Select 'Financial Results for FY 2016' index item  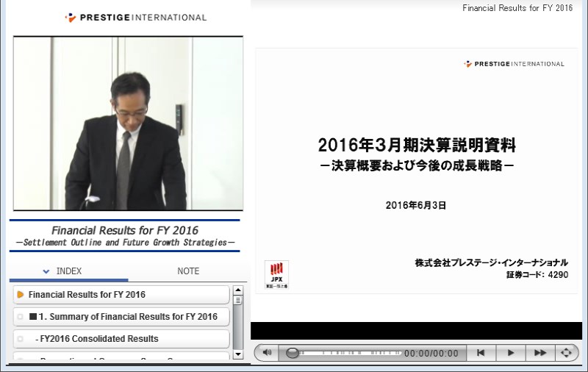[121, 295]
